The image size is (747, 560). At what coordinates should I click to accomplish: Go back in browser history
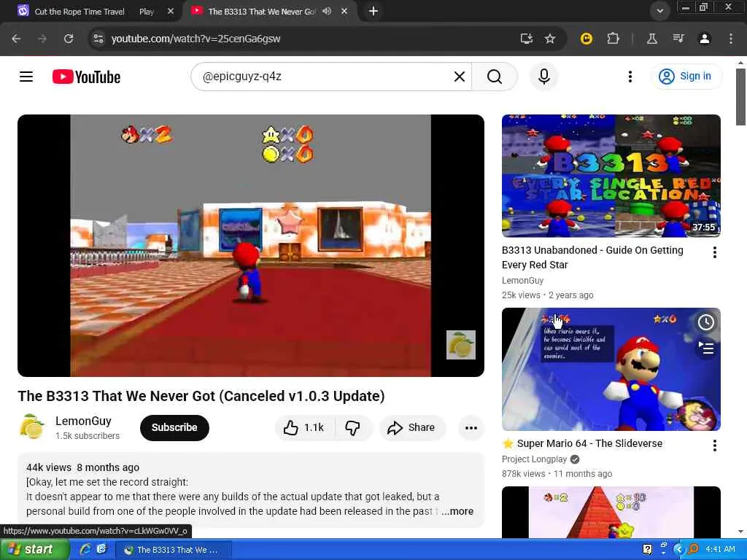point(16,39)
